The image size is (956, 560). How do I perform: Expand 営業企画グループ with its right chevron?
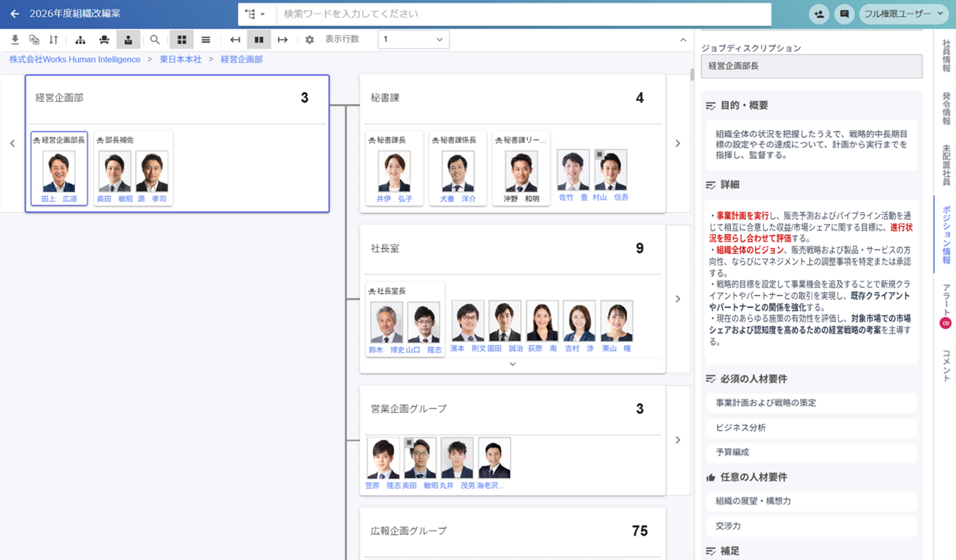[677, 440]
